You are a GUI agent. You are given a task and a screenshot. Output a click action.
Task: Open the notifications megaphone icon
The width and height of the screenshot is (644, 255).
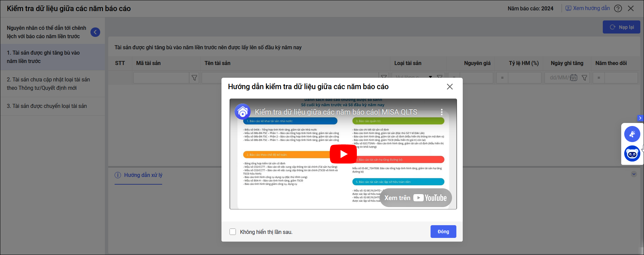[632, 134]
